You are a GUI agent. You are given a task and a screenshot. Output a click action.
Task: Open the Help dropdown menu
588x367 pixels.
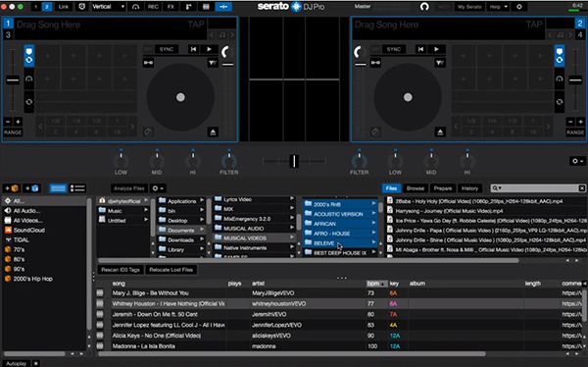pyautogui.click(x=498, y=7)
